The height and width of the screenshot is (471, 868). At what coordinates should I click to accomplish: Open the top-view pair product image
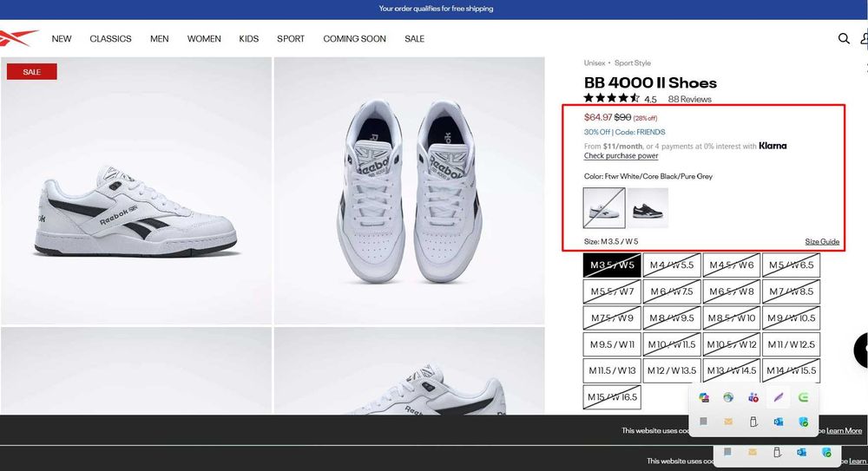409,190
